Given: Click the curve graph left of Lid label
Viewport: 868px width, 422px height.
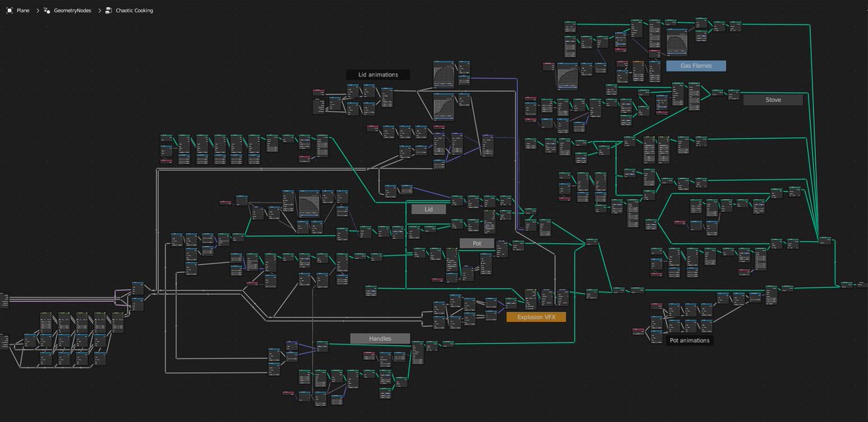Looking at the screenshot, I should (x=310, y=204).
